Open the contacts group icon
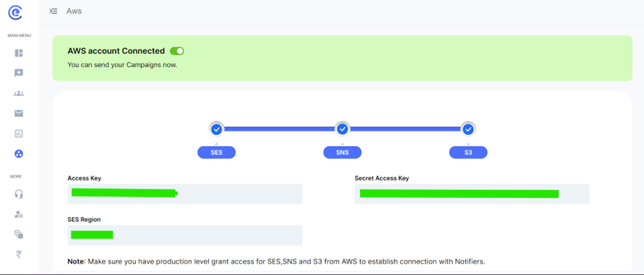The width and height of the screenshot is (644, 275). (18, 93)
